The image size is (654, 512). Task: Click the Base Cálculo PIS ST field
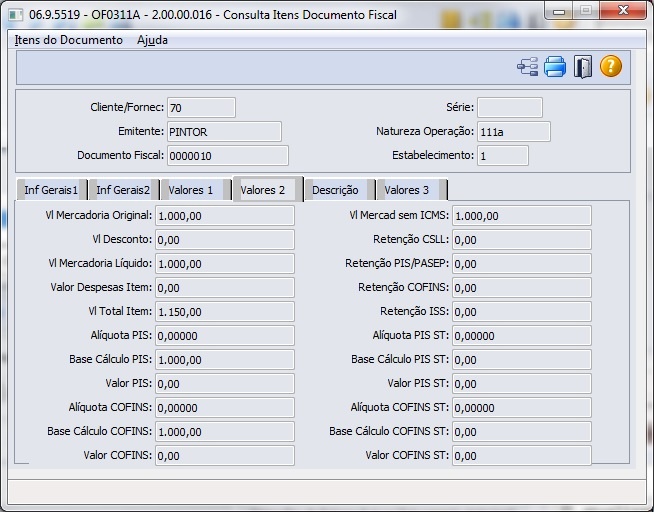coord(522,359)
